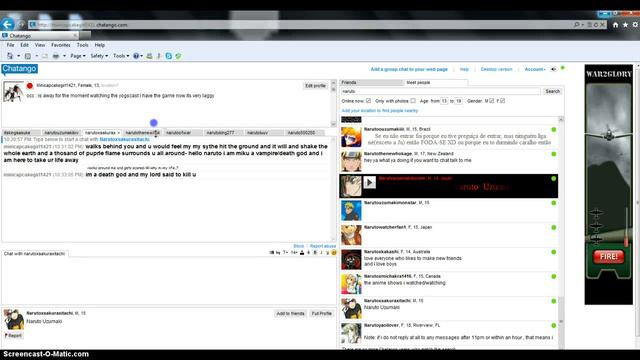The width and height of the screenshot is (640, 360).
Task: Click the browser Back arrow button
Action: (7, 24)
